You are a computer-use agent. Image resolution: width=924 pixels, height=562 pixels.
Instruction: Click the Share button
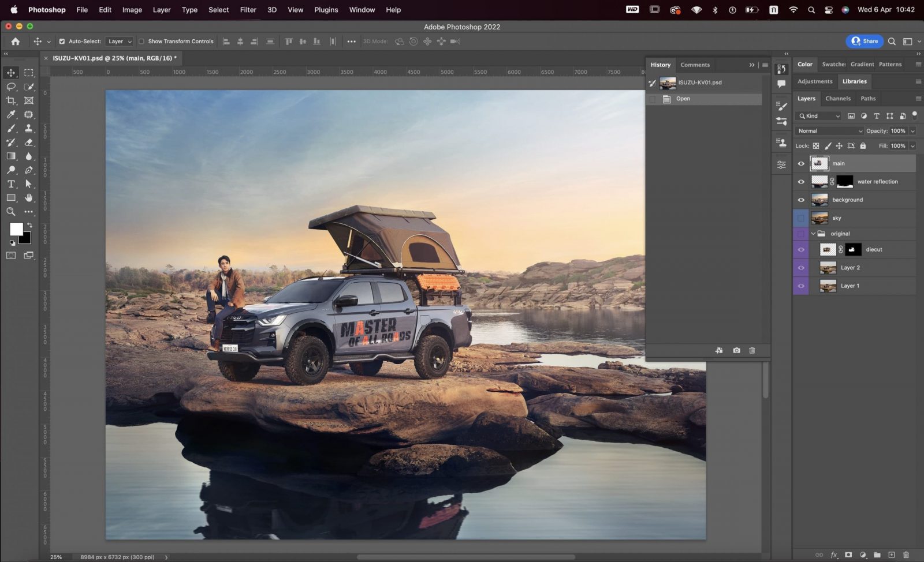[x=865, y=41]
